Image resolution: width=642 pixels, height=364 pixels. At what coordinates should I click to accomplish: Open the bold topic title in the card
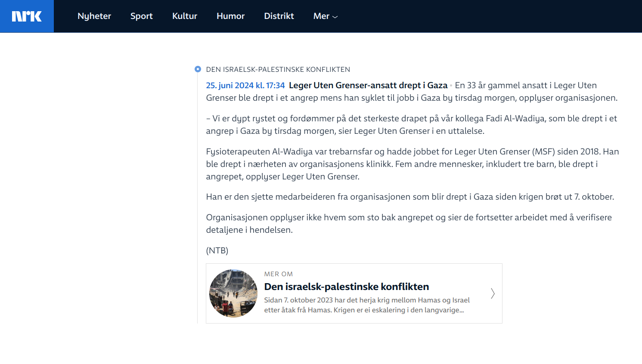pyautogui.click(x=346, y=287)
